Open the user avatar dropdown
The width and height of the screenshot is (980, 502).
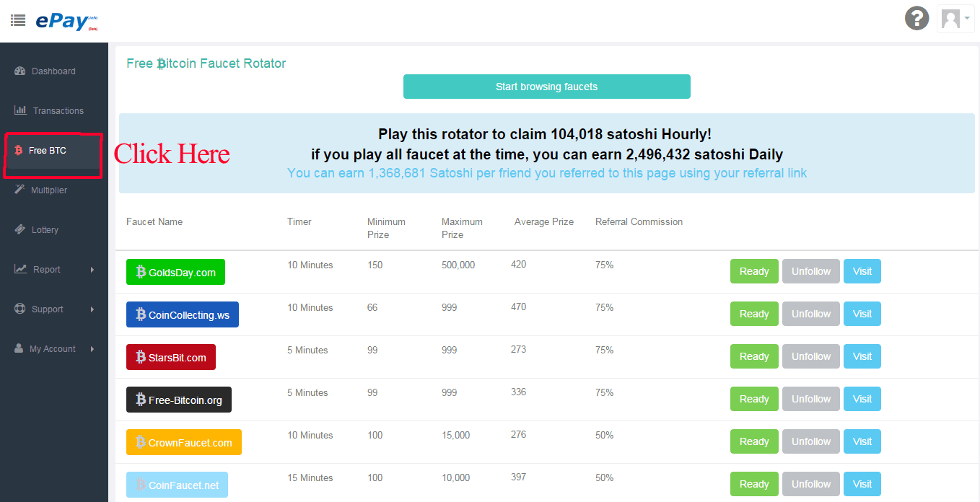tap(955, 19)
